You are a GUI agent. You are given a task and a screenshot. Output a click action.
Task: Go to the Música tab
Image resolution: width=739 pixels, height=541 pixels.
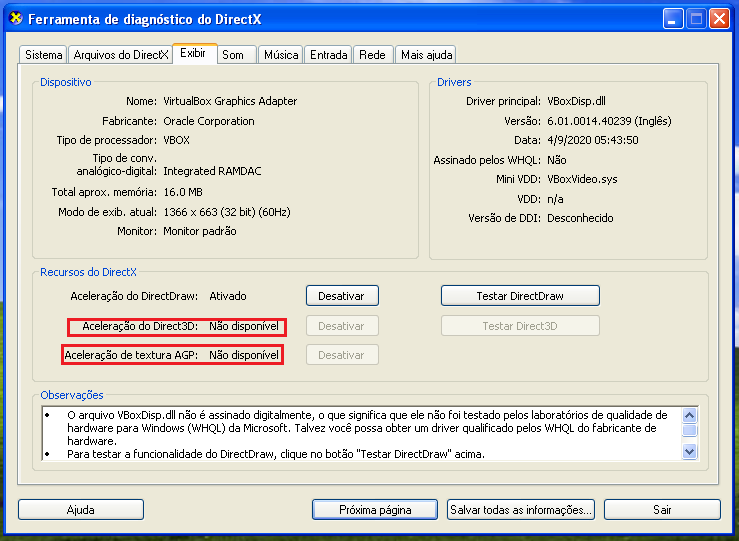tap(281, 55)
